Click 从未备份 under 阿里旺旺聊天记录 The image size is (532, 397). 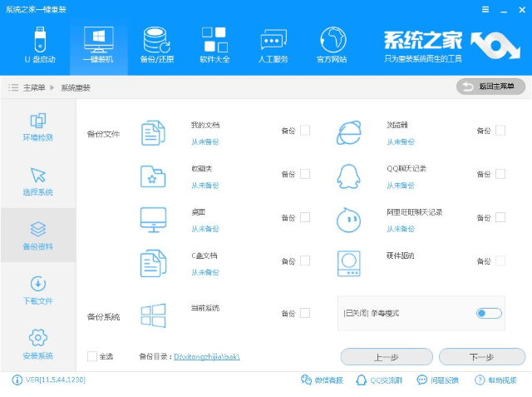(x=401, y=229)
